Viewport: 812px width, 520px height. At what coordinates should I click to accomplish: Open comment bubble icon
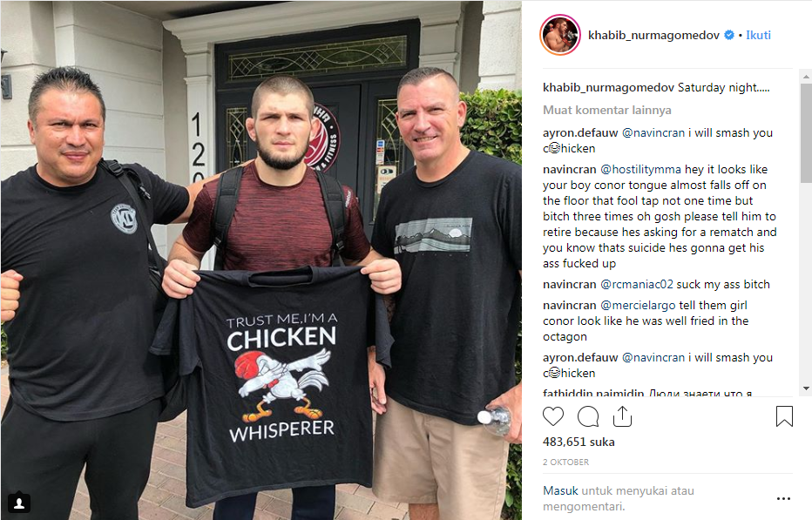(588, 416)
